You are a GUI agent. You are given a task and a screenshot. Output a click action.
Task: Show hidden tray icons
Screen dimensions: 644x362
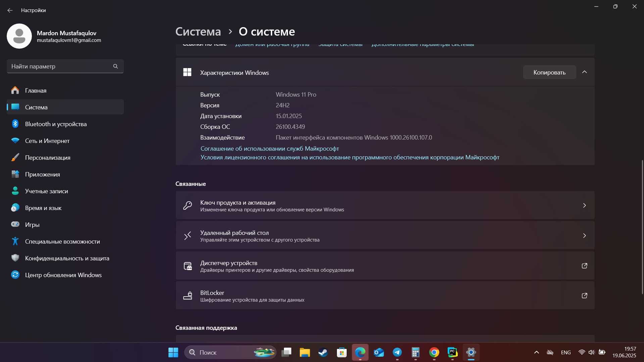tap(536, 352)
